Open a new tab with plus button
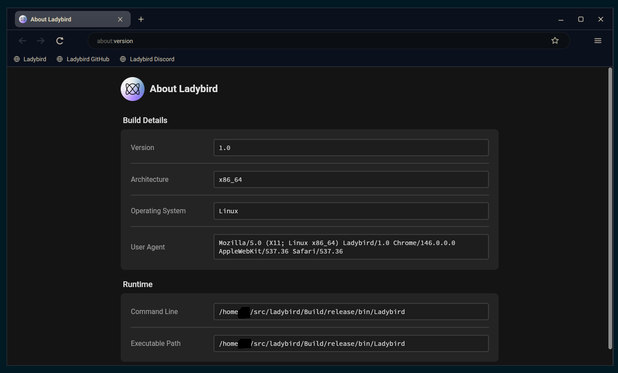The image size is (618, 373). [x=141, y=19]
